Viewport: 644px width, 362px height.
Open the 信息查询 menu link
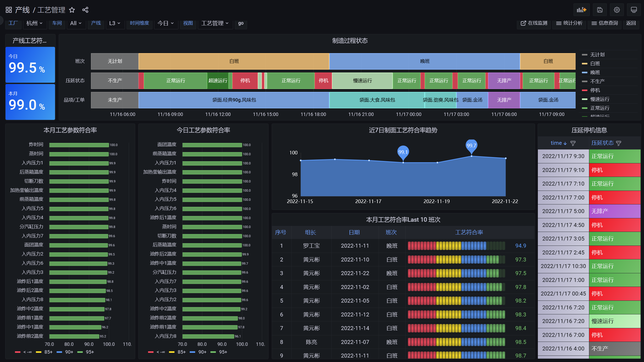point(604,23)
